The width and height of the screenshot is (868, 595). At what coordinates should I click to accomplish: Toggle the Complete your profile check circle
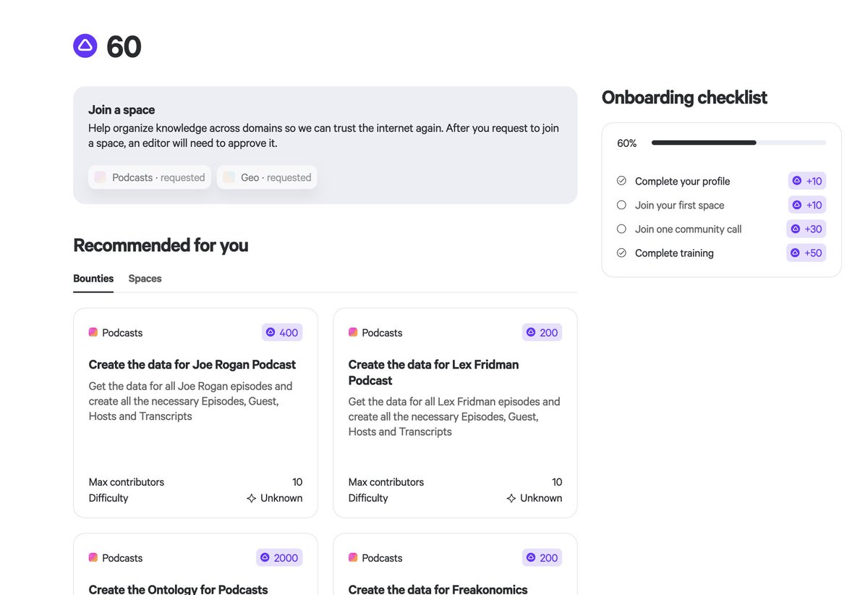coord(621,181)
